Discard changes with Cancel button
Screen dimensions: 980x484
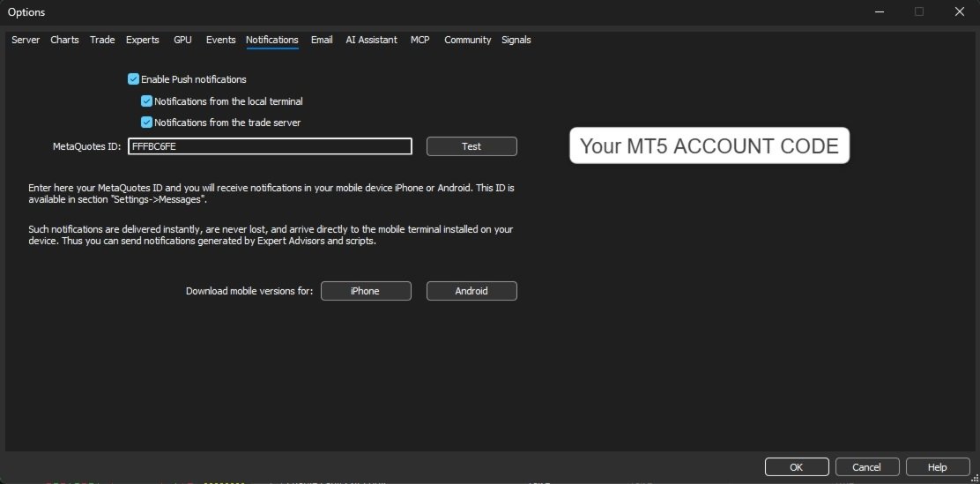click(867, 467)
